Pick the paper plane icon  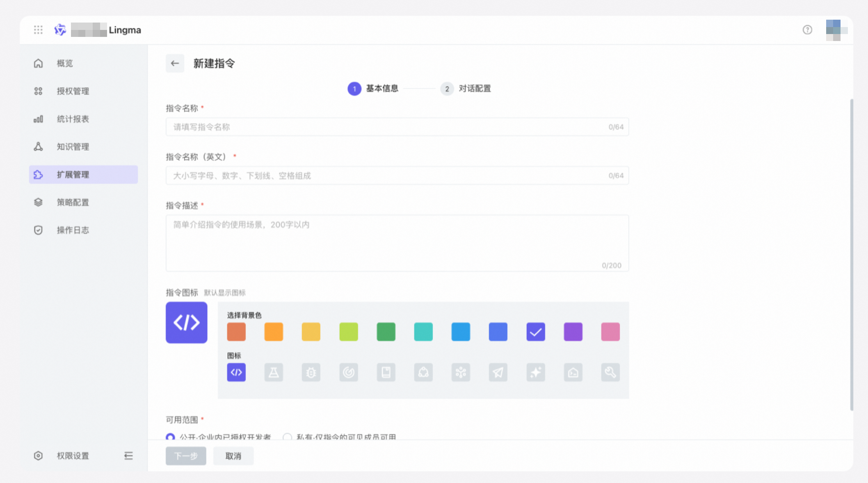[498, 372]
